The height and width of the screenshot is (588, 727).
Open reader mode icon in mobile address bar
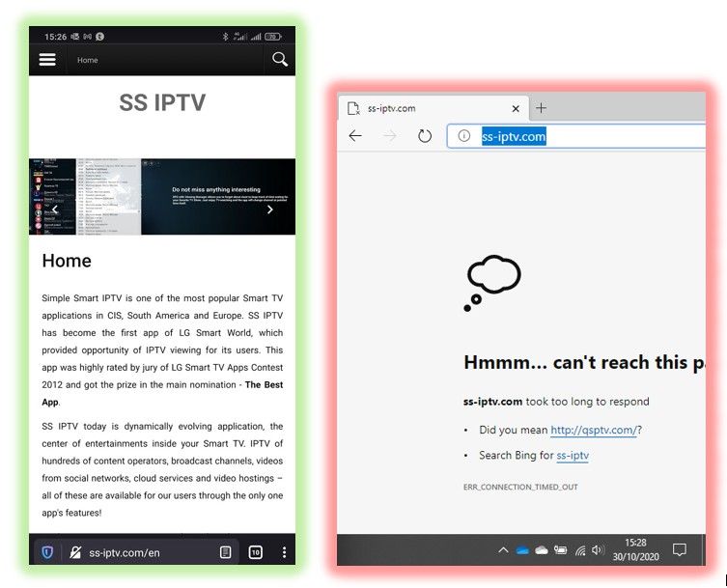(x=225, y=552)
